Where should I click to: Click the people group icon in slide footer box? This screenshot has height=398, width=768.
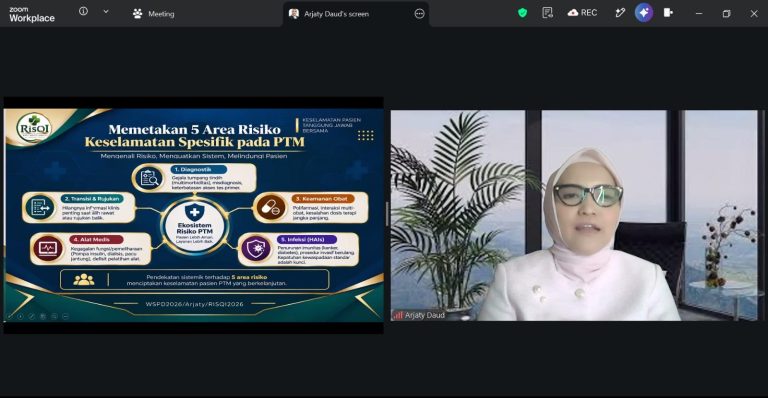click(x=83, y=280)
